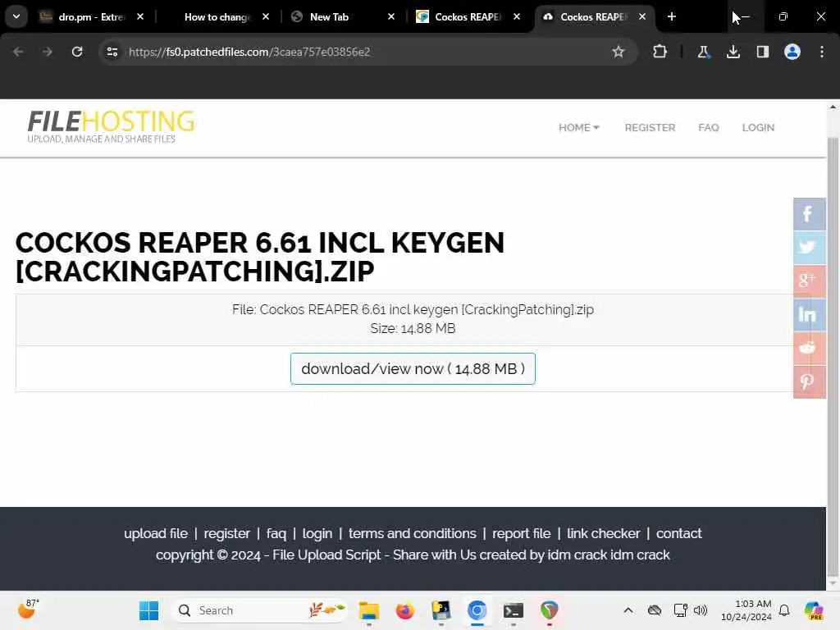Bookmark this page with star icon
Screen dimensions: 840x630
tap(619, 52)
